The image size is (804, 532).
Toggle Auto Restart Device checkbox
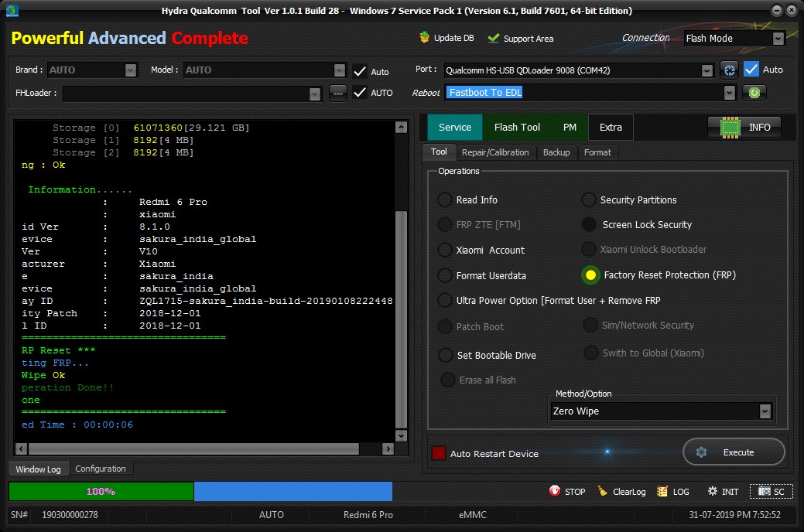pyautogui.click(x=439, y=453)
